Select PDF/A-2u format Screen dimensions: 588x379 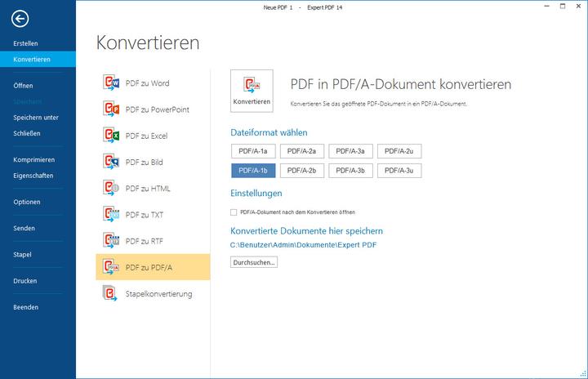point(399,151)
